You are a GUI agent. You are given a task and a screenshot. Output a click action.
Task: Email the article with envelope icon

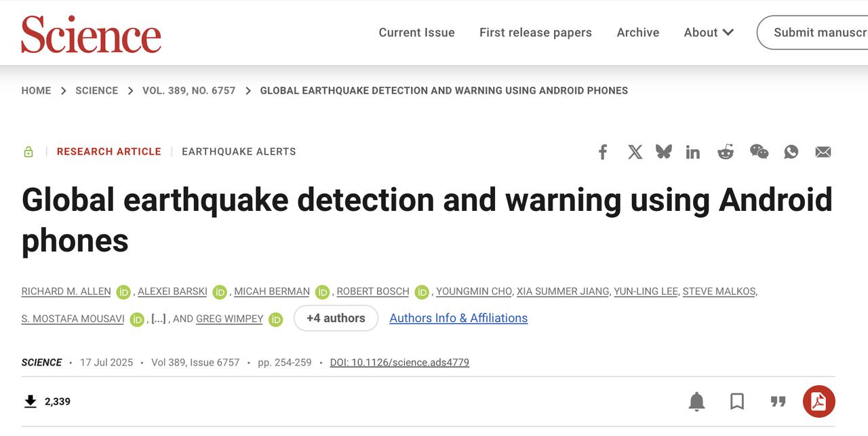(823, 152)
